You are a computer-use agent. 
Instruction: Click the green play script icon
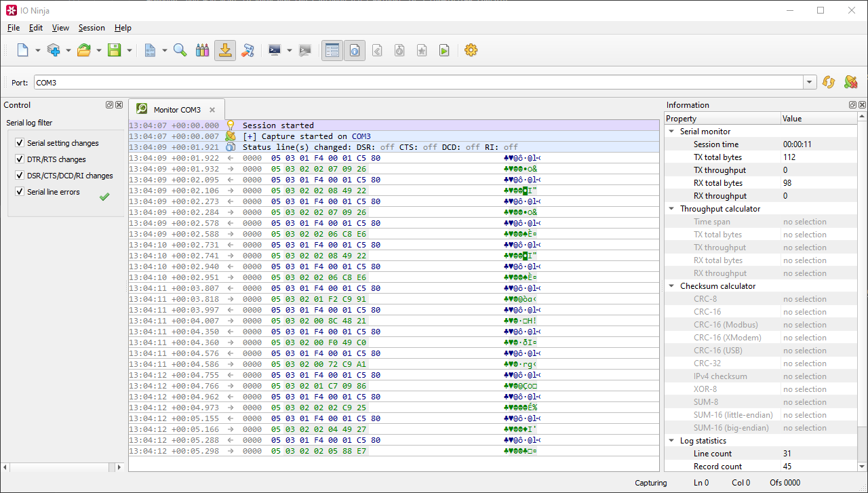pos(443,50)
